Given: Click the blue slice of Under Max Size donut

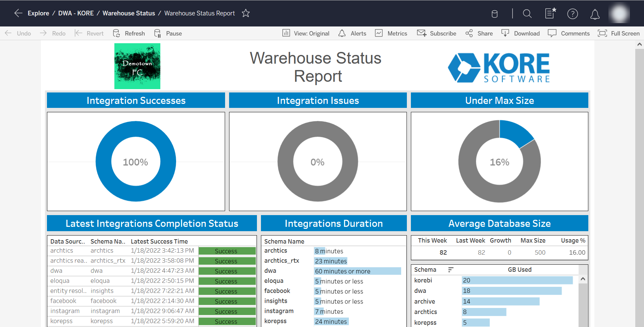Looking at the screenshot, I should (x=516, y=133).
